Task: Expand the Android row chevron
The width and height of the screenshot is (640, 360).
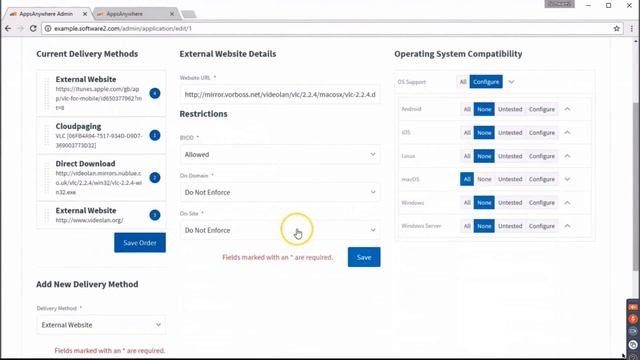Action: pyautogui.click(x=567, y=109)
